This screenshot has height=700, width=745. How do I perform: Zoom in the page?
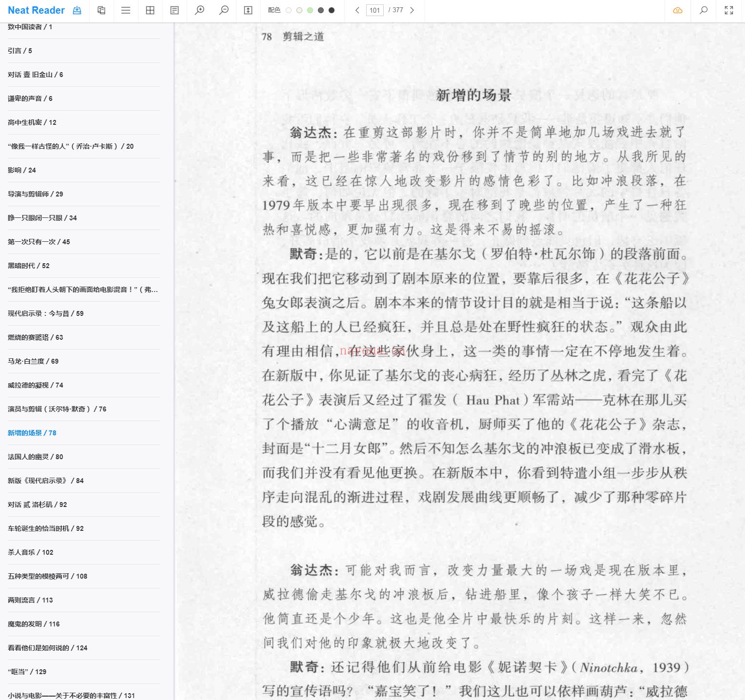click(199, 10)
